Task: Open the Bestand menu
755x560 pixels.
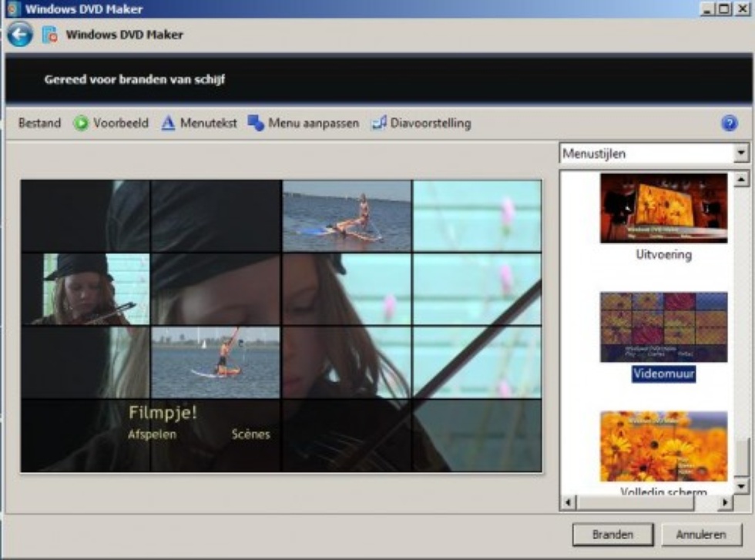Action: click(39, 123)
